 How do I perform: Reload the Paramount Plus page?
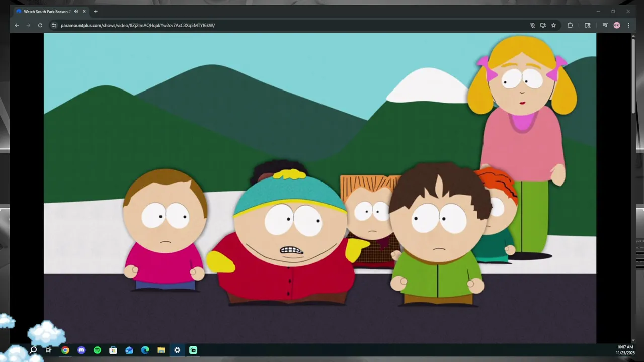pyautogui.click(x=40, y=25)
